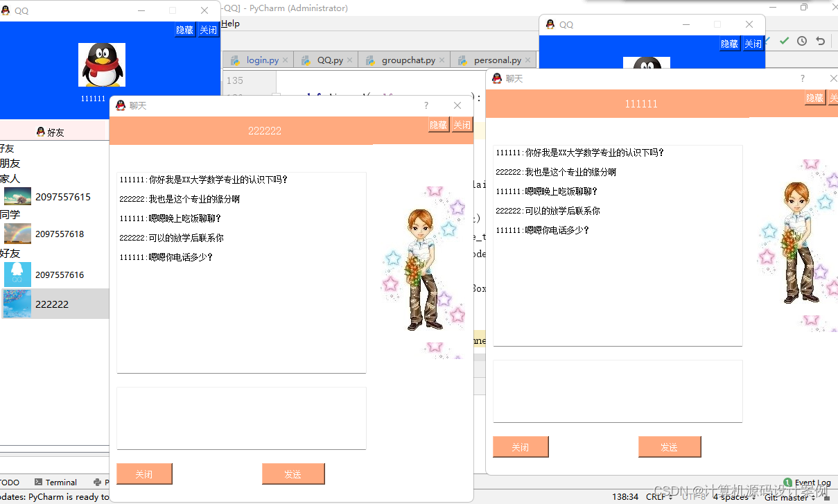The width and height of the screenshot is (838, 504).
Task: Open the Terminal tool window
Action: pyautogui.click(x=55, y=483)
